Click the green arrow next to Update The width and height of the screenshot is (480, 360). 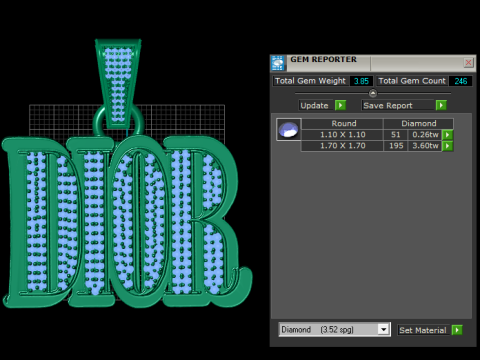(x=340, y=105)
